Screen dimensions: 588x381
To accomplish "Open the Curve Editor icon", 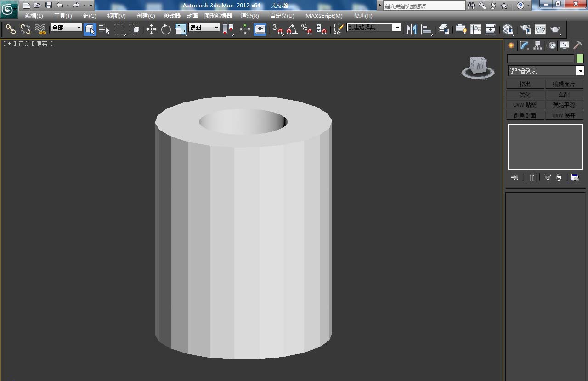I will (476, 29).
